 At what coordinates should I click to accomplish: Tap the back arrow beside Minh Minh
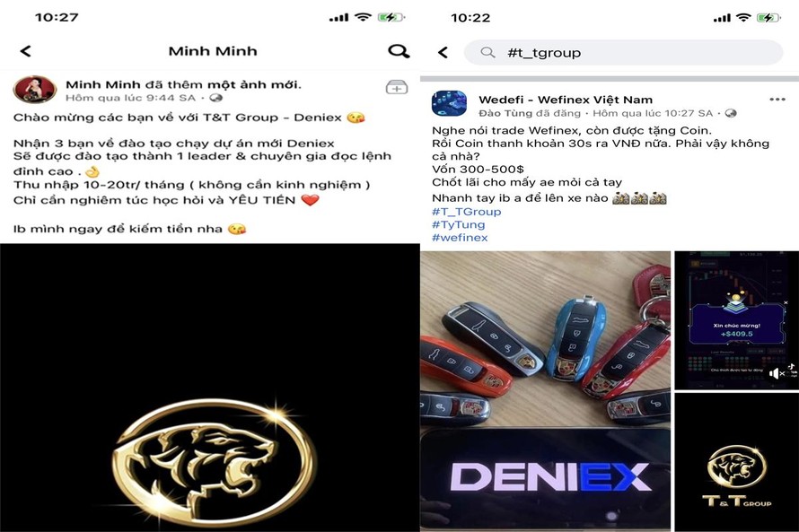point(25,51)
